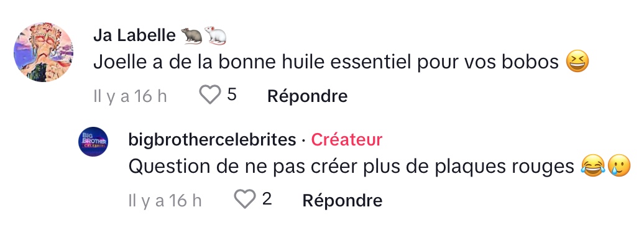The height and width of the screenshot is (235, 644).
Task: Click the laughing squint emoji after 'bobos'
Action: click(x=577, y=62)
